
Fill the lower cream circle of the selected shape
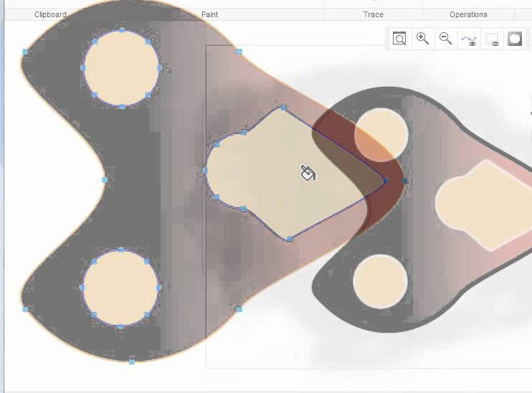click(120, 288)
